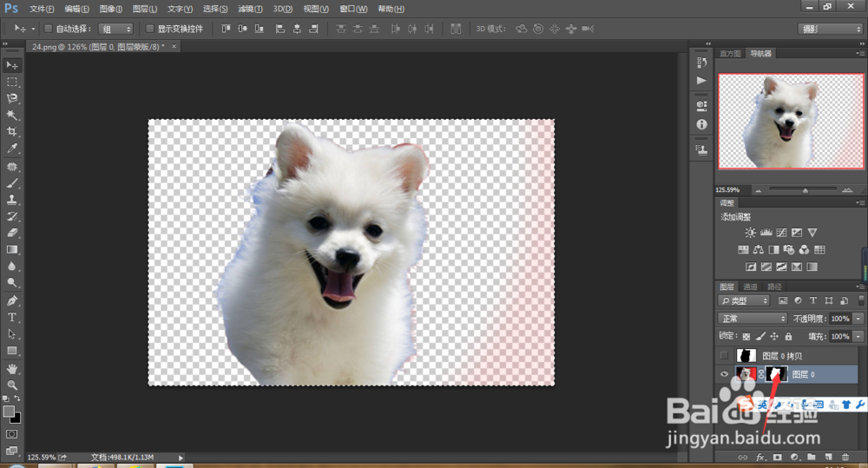Screen dimensions: 868x468
Task: Switch to the 通道 tab
Action: tap(751, 287)
